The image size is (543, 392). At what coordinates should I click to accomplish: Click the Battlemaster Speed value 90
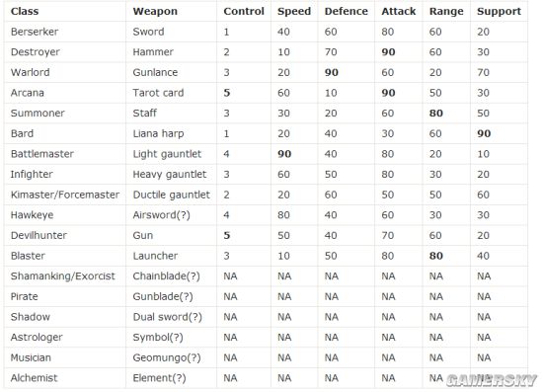pos(284,154)
